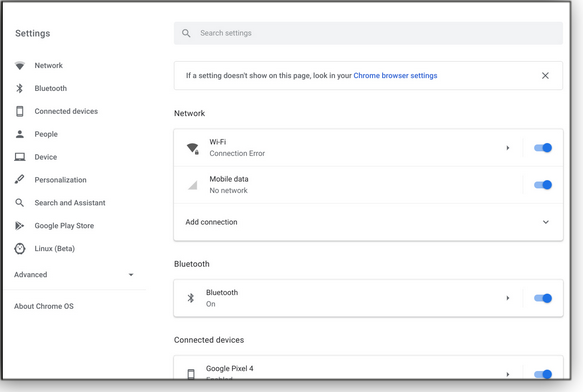The width and height of the screenshot is (583, 392).
Task: Toggle the Google Pixel 4 switch
Action: point(543,374)
